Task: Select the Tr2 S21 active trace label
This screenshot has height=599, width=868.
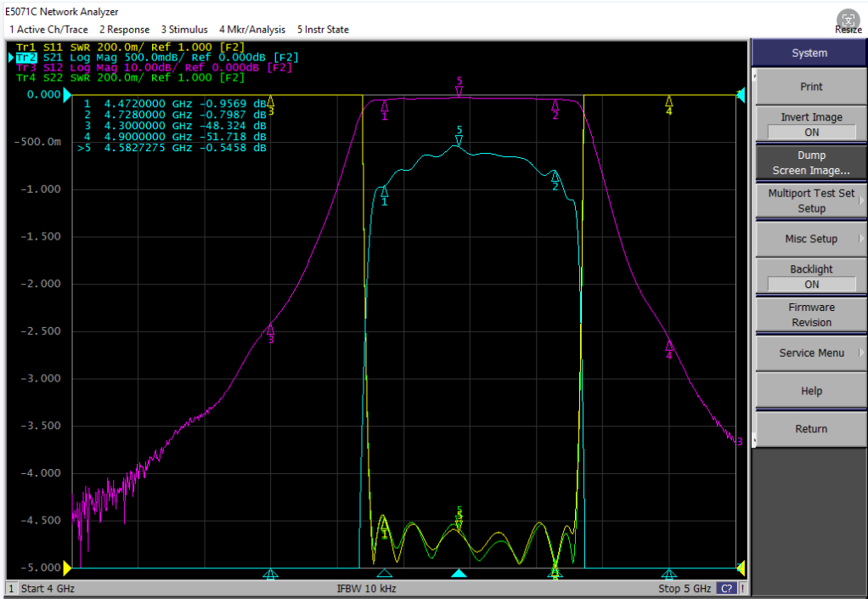Action: coord(26,58)
